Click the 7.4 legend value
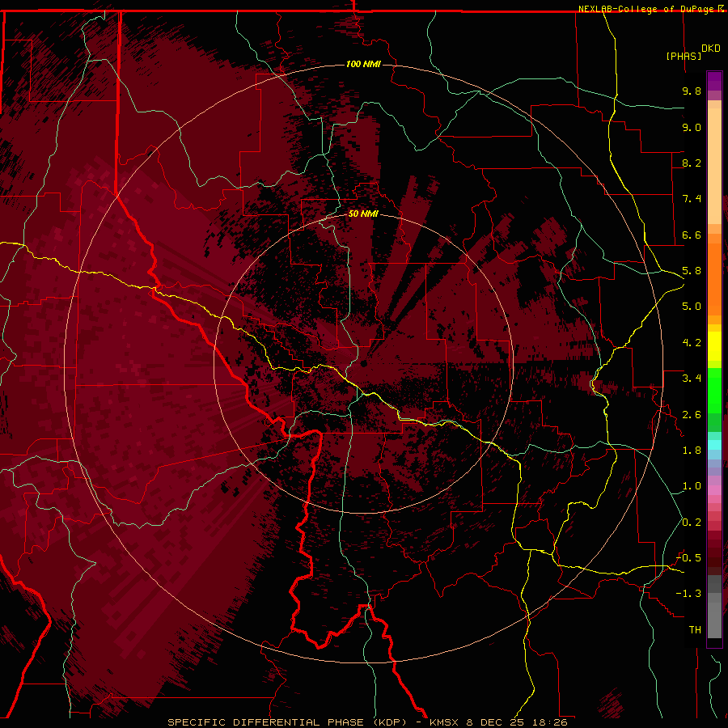The image size is (728, 728). [x=692, y=199]
